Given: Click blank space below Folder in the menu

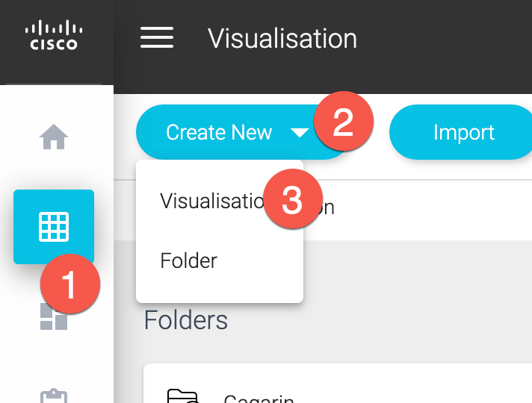Looking at the screenshot, I should pos(219,290).
